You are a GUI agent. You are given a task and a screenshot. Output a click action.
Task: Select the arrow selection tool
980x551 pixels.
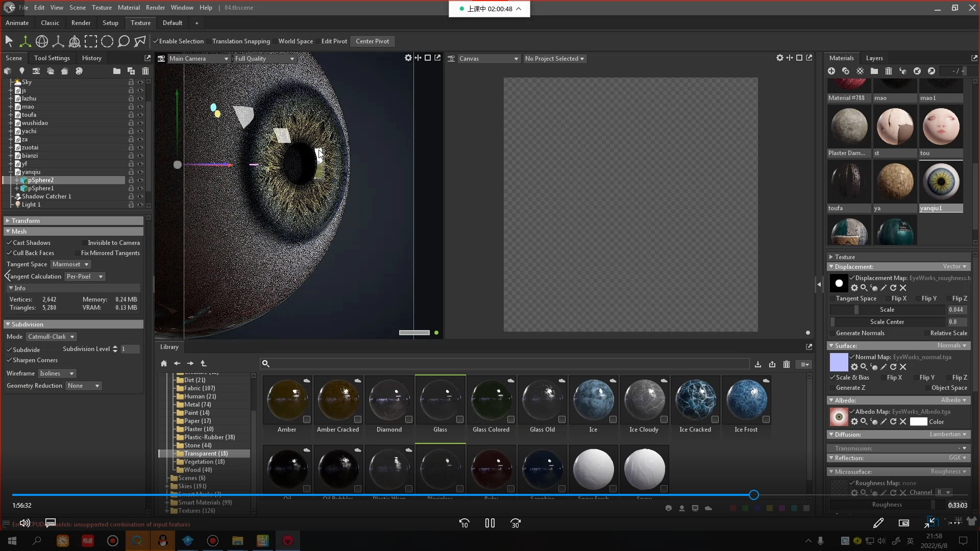coord(9,41)
